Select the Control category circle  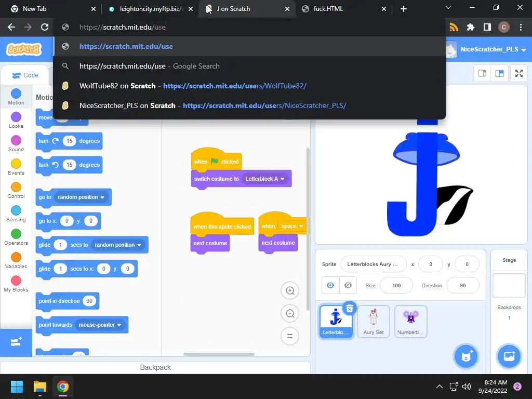pos(16,187)
